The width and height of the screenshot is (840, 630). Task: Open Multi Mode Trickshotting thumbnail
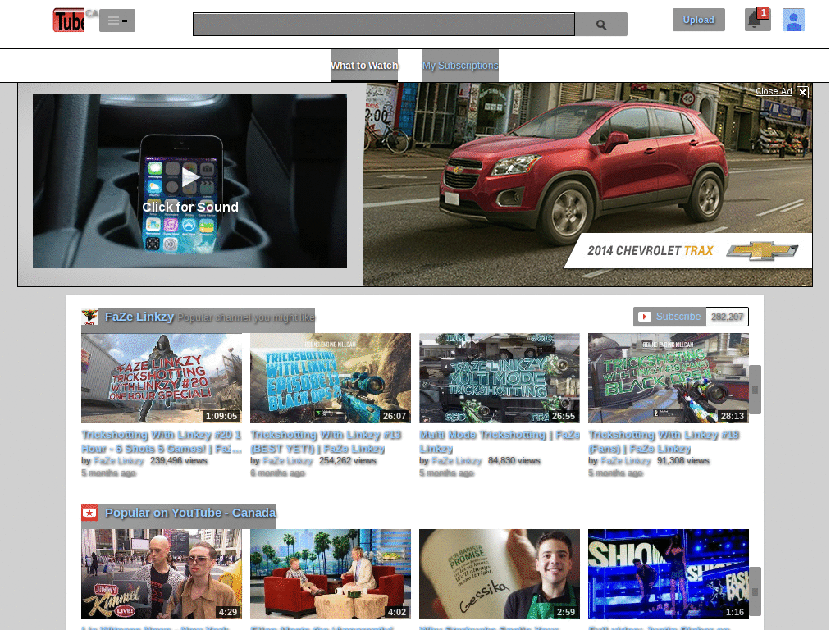click(500, 378)
